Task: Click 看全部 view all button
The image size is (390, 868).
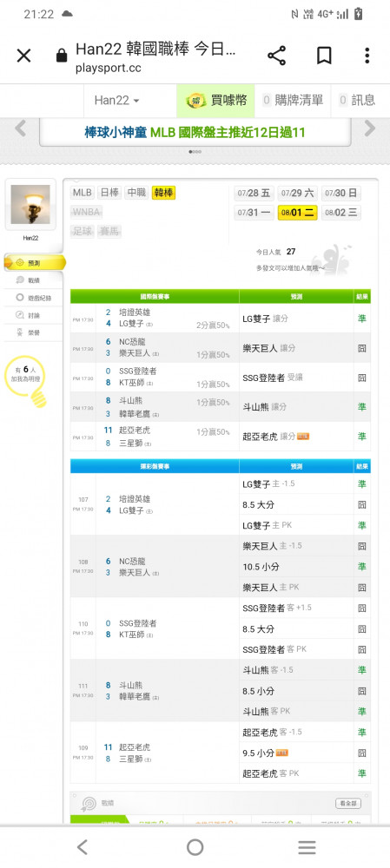Action: 348,803
